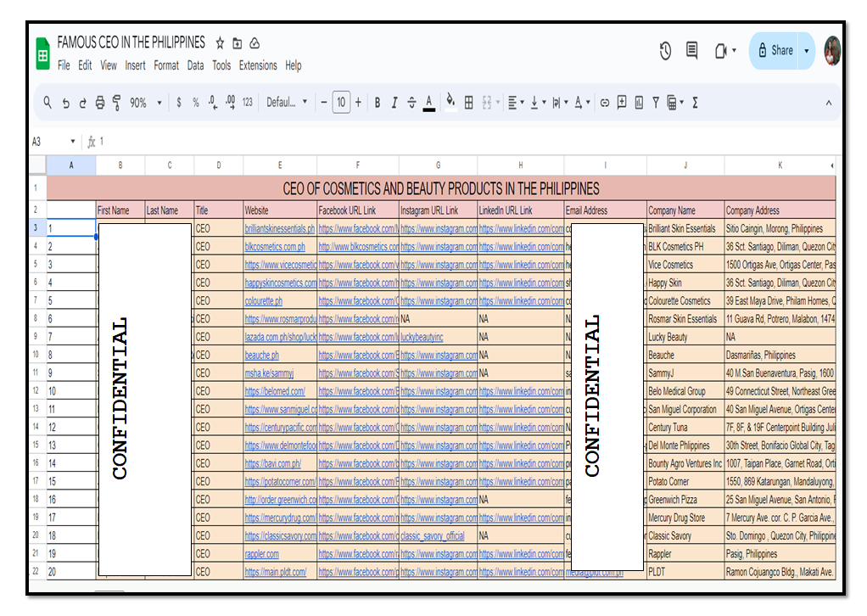Click the font size field
Image resolution: width=867 pixels, height=616 pixels.
tap(341, 103)
